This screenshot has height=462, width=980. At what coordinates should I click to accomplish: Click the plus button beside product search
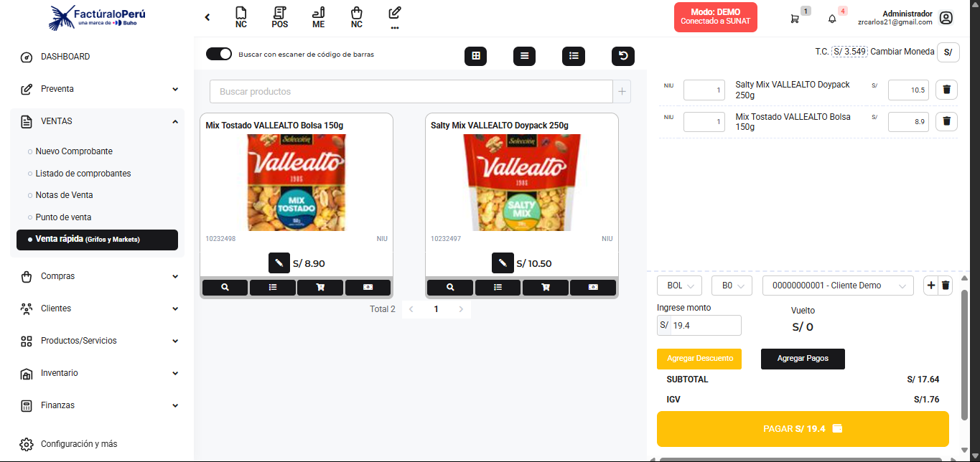coord(622,91)
